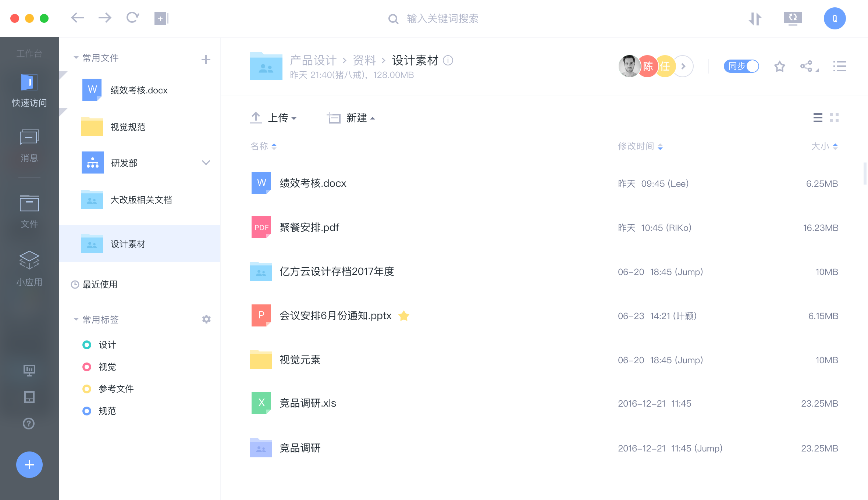868x500 pixels.
Task: Open 最近使用 in the left panel
Action: [x=100, y=284]
